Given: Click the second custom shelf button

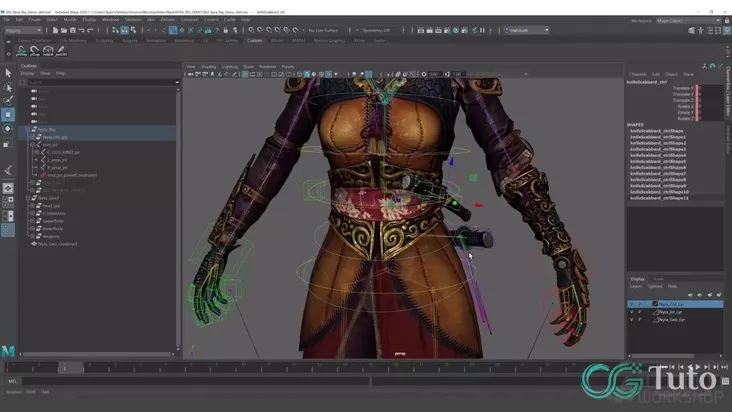Looking at the screenshot, I should tap(35, 51).
